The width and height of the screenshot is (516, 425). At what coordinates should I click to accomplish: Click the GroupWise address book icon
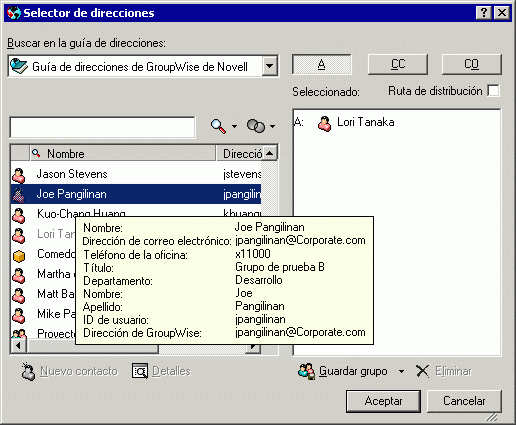[x=19, y=66]
